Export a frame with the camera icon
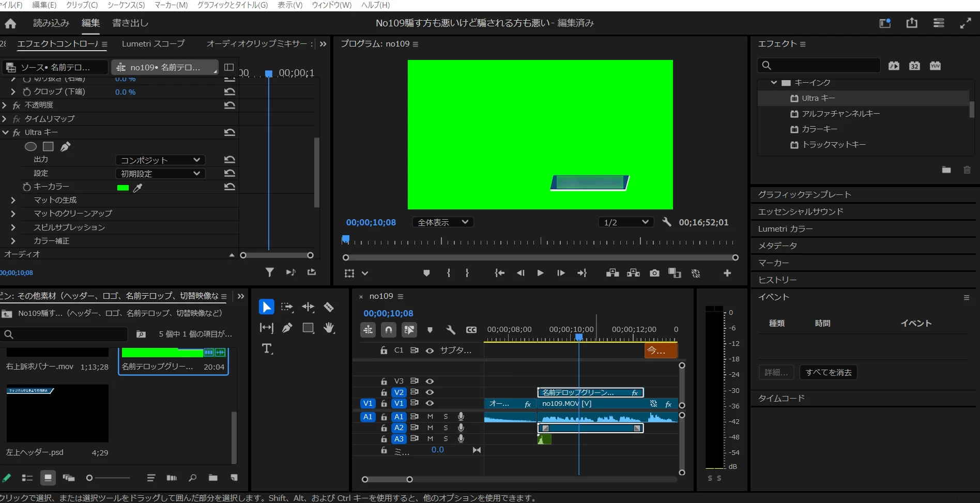The height and width of the screenshot is (503, 980). tap(654, 273)
